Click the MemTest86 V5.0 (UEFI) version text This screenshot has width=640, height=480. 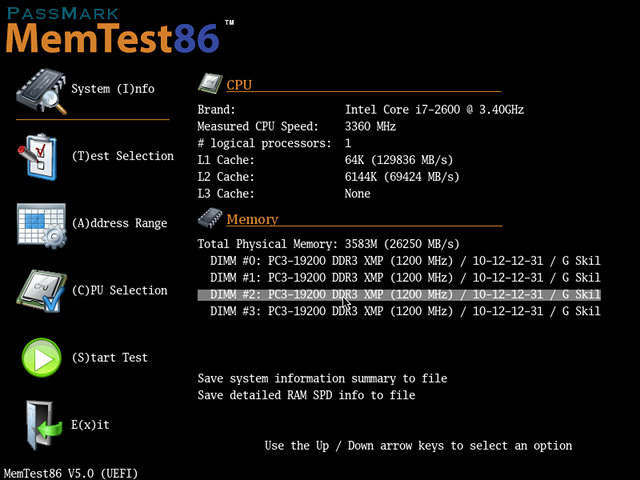71,473
